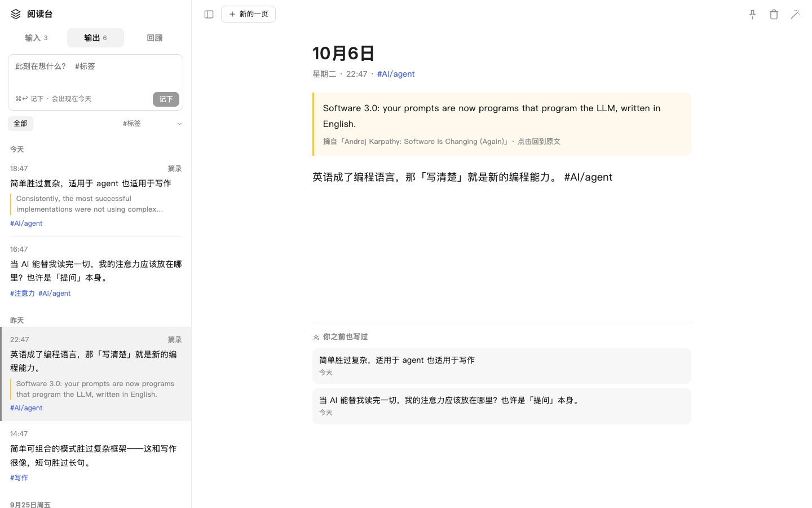Click the magic wand icon

pos(795,14)
